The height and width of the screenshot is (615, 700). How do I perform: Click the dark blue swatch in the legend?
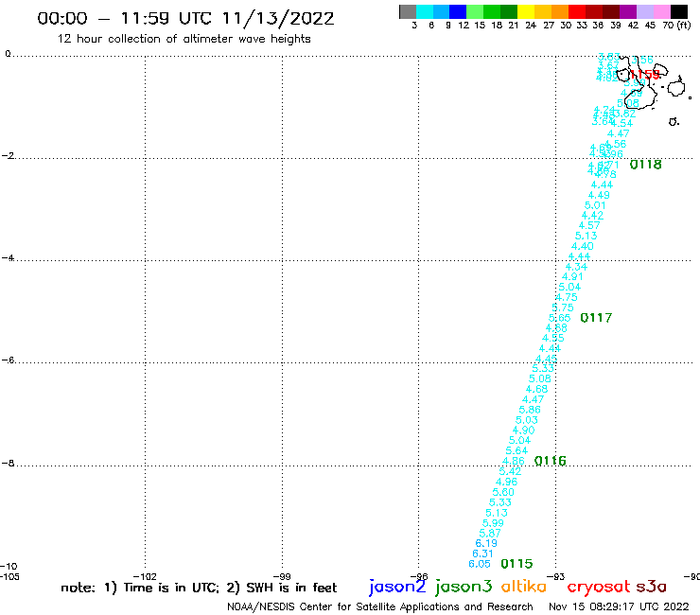[458, 11]
